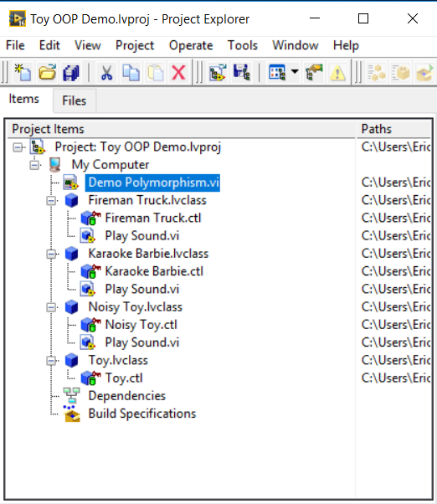
Task: Click the New Project toolbar icon
Action: (x=23, y=72)
